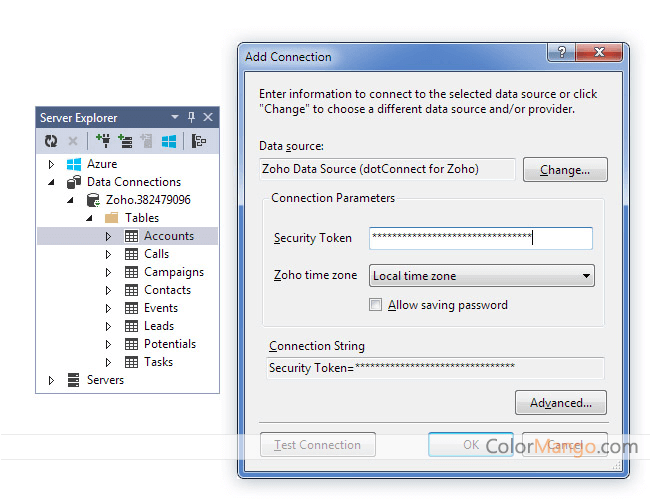Collapse the Data Connections node

click(x=51, y=182)
